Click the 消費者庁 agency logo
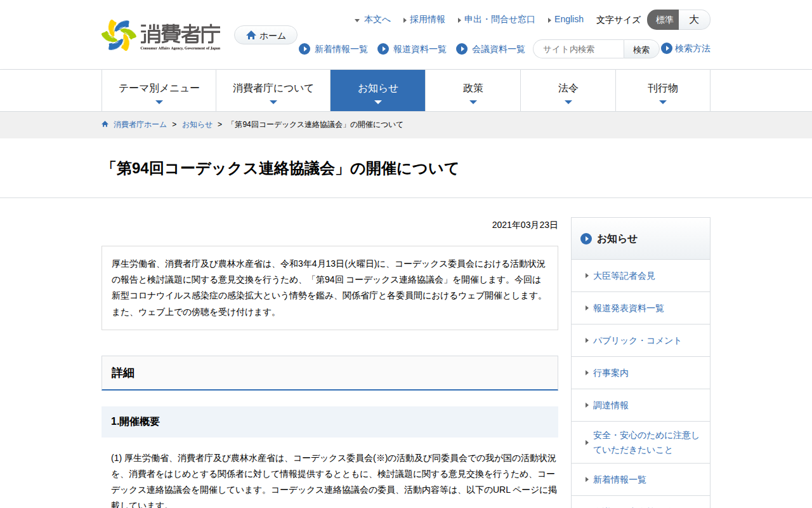812x508 pixels. point(159,34)
